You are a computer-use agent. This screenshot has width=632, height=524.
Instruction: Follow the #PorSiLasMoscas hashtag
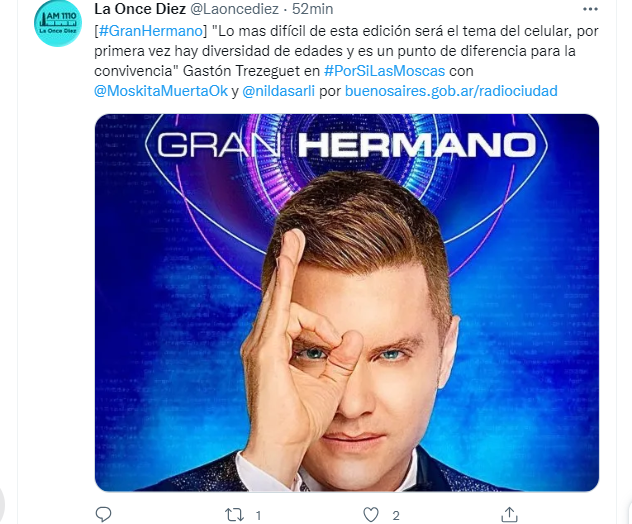(385, 71)
